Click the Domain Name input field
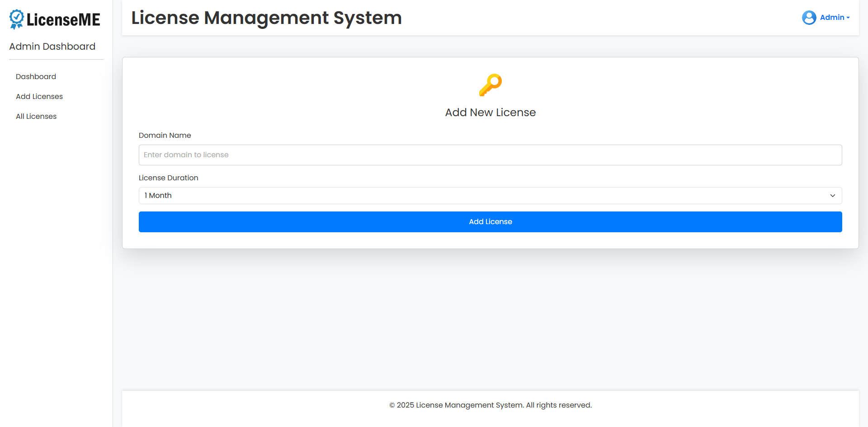 490,155
